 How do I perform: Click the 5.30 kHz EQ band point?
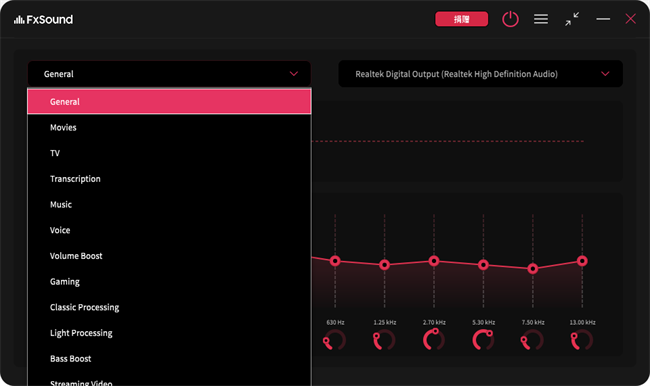tap(483, 265)
